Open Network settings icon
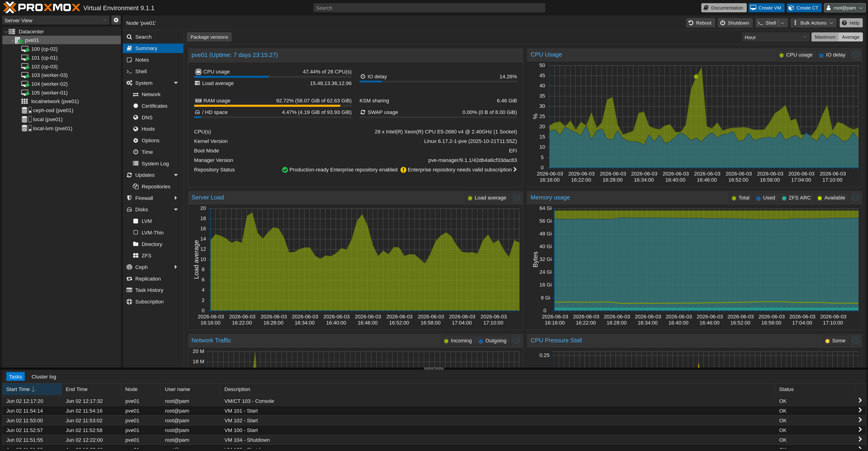 pos(136,95)
